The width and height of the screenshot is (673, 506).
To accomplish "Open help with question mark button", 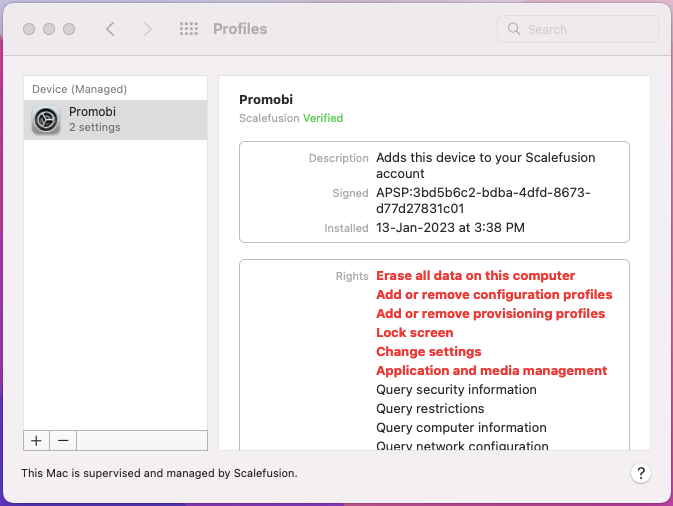I will (641, 473).
